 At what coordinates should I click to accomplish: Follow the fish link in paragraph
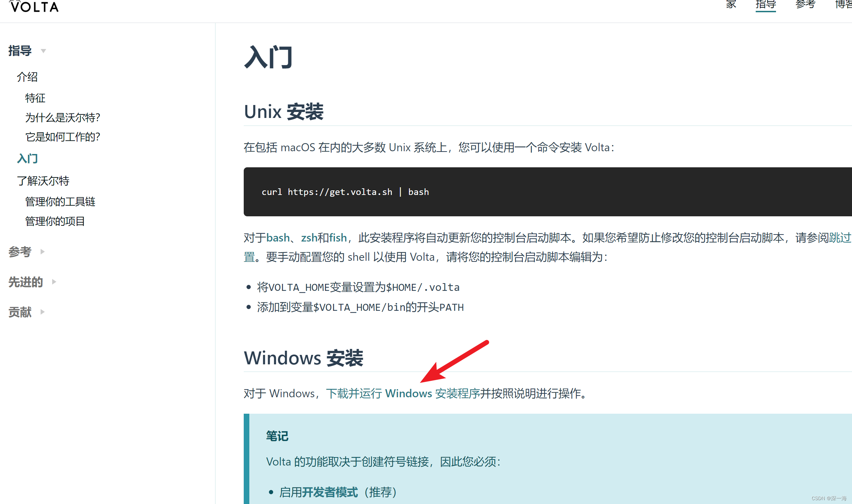pyautogui.click(x=338, y=238)
